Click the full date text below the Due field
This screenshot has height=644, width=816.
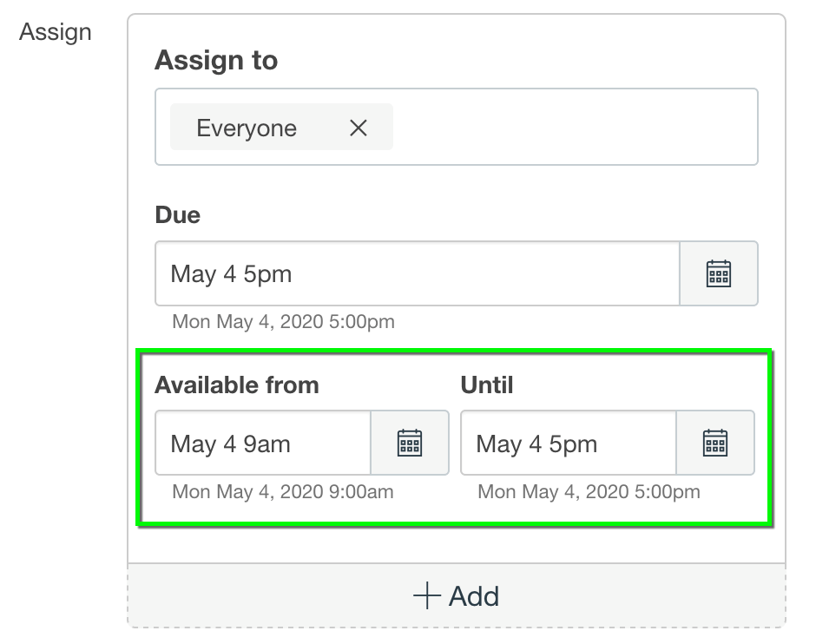pyautogui.click(x=283, y=322)
